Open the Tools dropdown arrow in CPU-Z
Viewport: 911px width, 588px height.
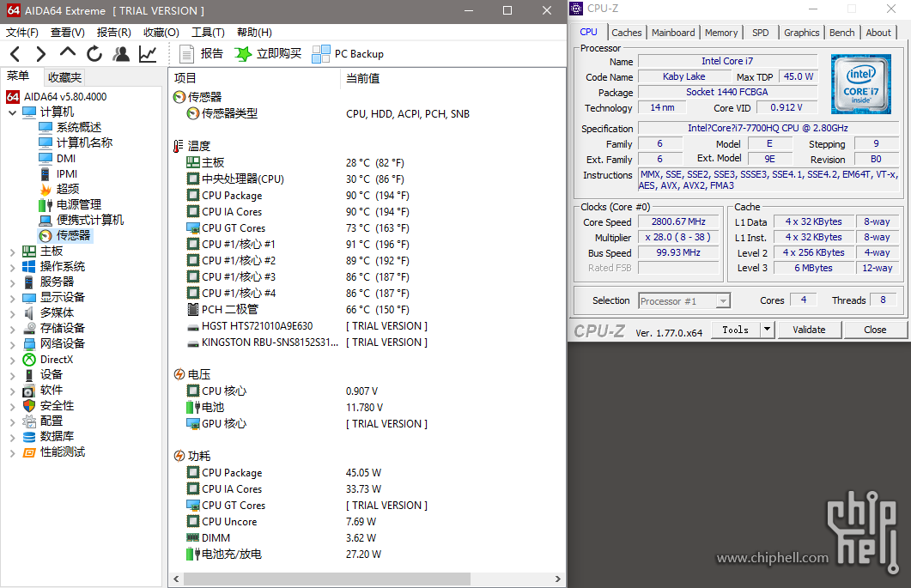pos(767,330)
